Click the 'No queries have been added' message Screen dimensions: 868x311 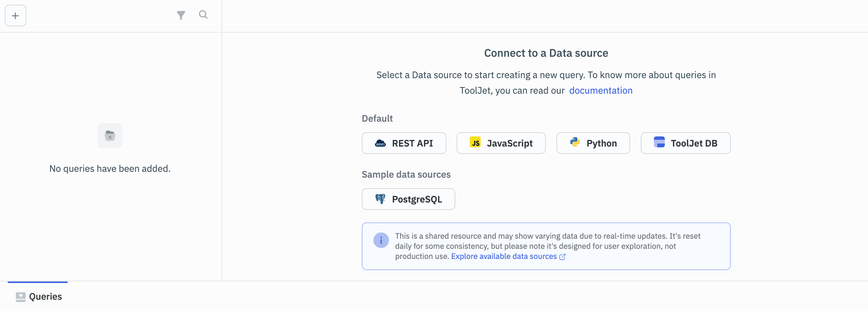click(110, 169)
